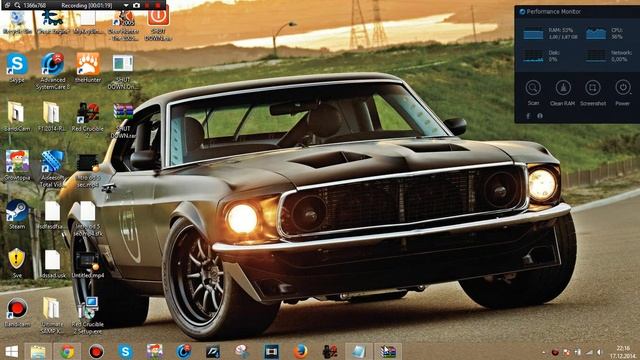Open the taskbar clock and date
The height and width of the screenshot is (360, 640).
pyautogui.click(x=623, y=352)
